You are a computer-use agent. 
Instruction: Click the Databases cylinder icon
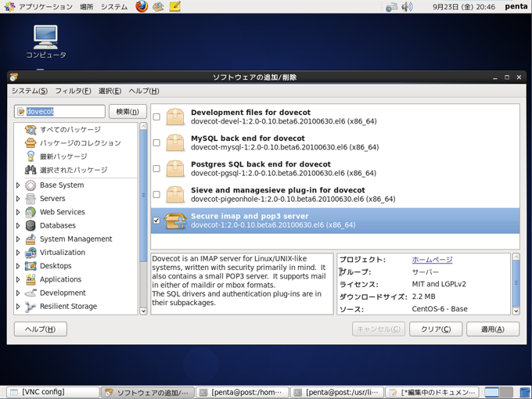pyautogui.click(x=31, y=225)
